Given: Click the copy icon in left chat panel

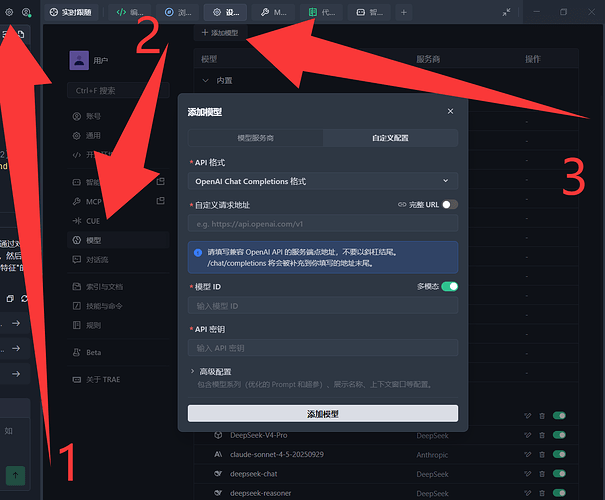Looking at the screenshot, I should tap(10, 299).
